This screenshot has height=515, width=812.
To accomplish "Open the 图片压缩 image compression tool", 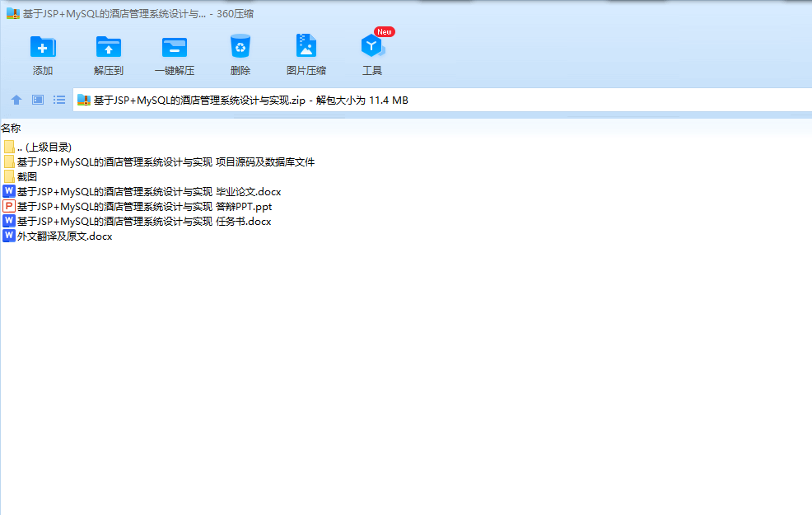I will [306, 45].
